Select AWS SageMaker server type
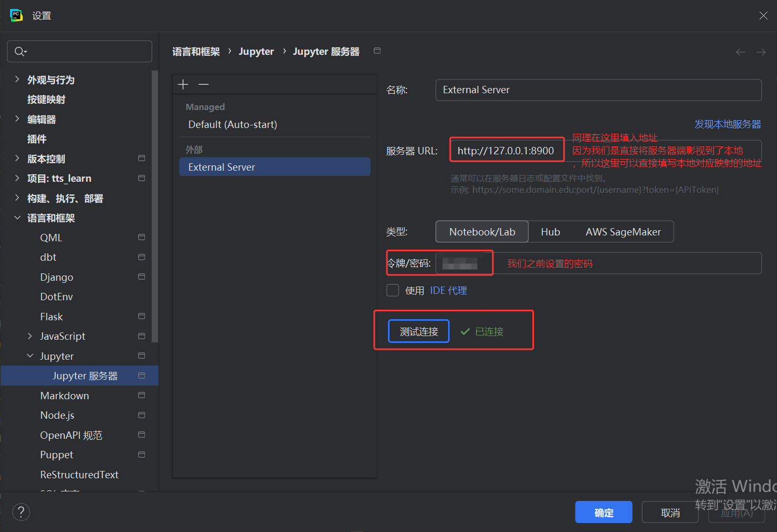The image size is (777, 532). pyautogui.click(x=623, y=232)
